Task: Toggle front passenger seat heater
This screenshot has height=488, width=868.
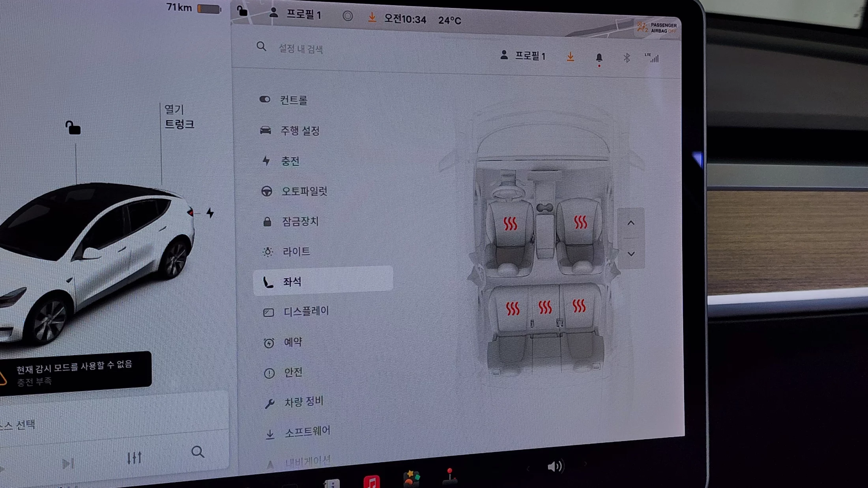Action: click(580, 222)
